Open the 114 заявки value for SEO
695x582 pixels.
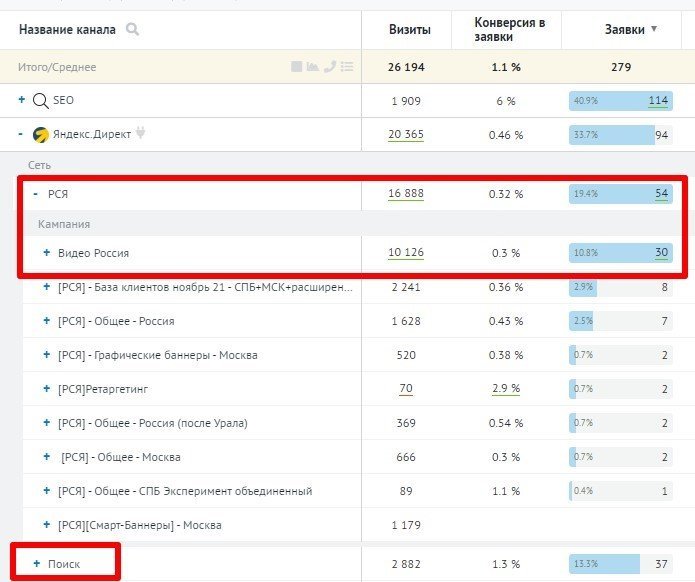[658, 101]
